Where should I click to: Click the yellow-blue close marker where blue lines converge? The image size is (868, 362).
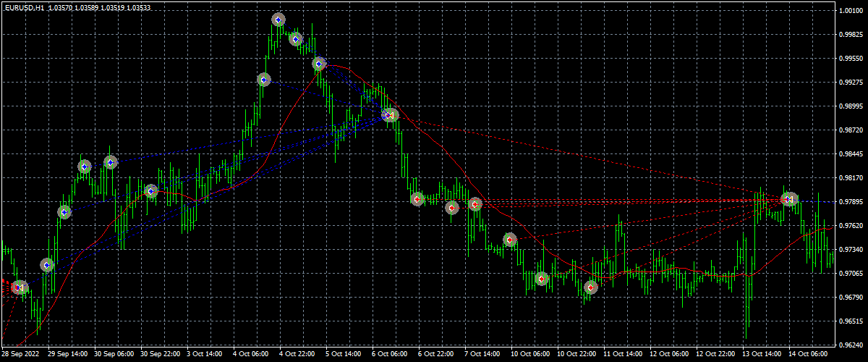coord(391,114)
